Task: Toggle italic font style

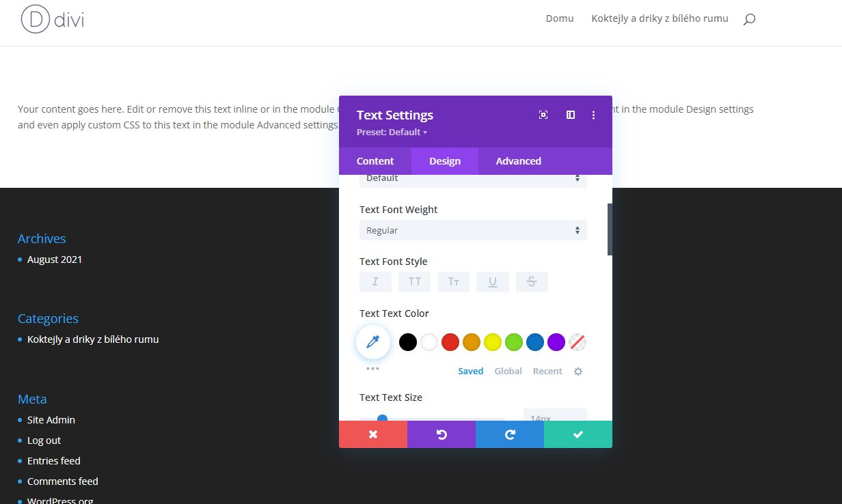Action: coord(375,282)
